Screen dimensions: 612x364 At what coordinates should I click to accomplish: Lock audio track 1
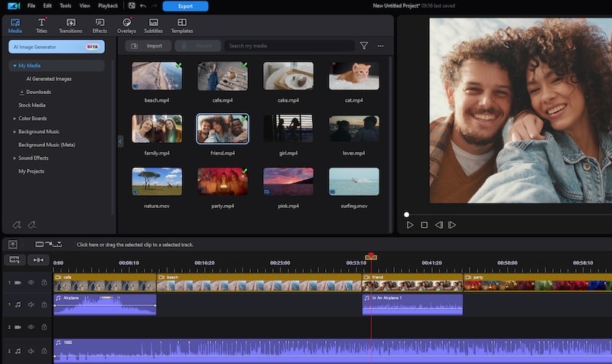click(44, 304)
